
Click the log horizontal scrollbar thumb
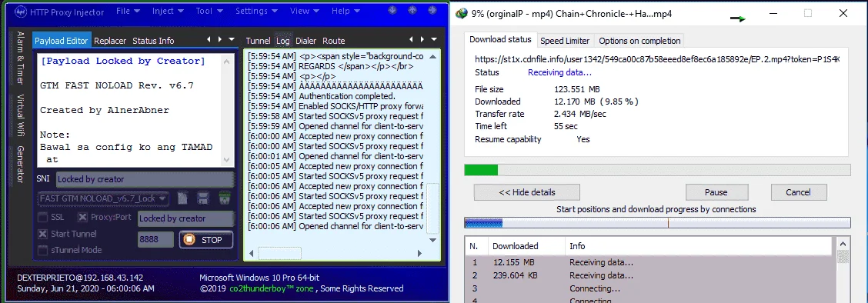pos(279,253)
